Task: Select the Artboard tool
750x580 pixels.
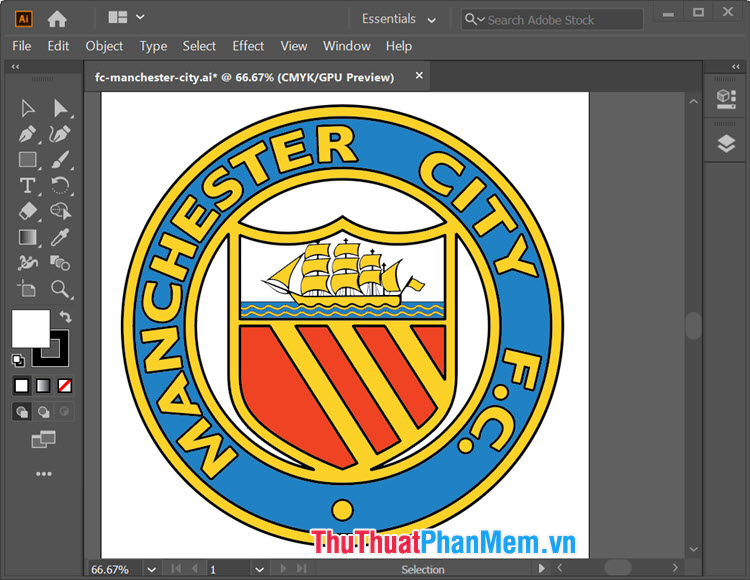Action: [27, 289]
